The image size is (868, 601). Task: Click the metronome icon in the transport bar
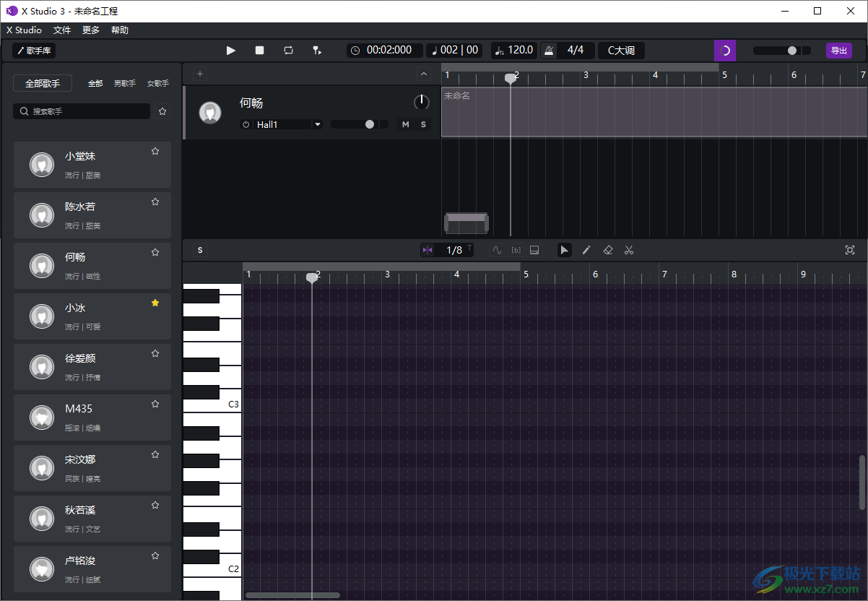(x=549, y=50)
